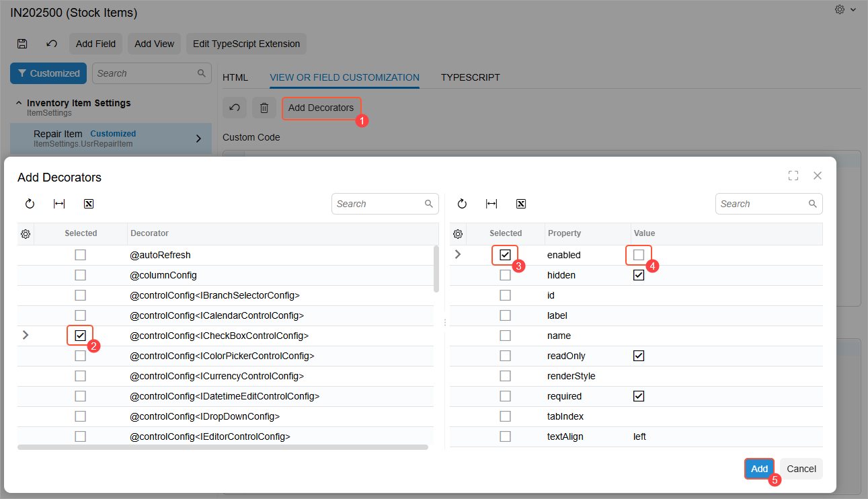Screen dimensions: 868x499
Task: Open the gear settings menu at top right
Action: [840, 9]
